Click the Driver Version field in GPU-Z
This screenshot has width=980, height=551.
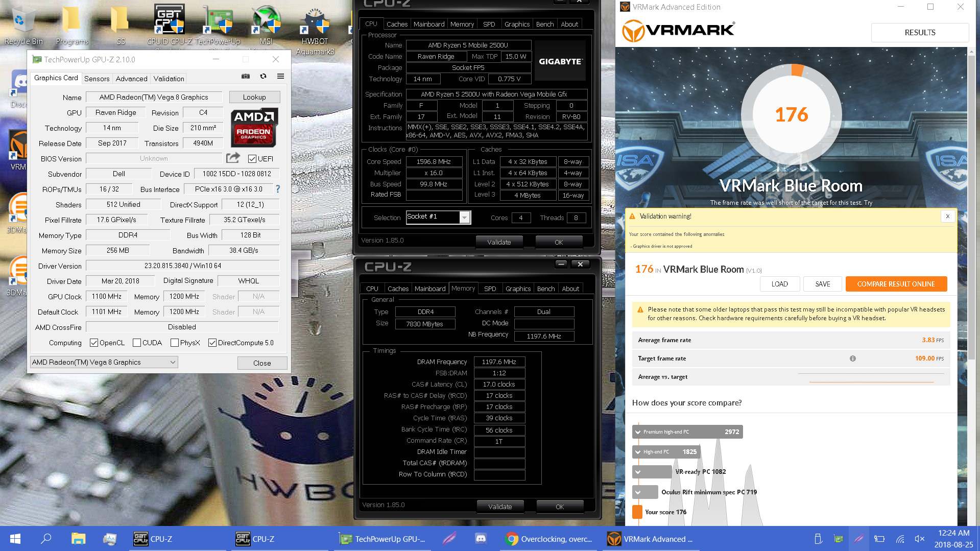pyautogui.click(x=182, y=266)
